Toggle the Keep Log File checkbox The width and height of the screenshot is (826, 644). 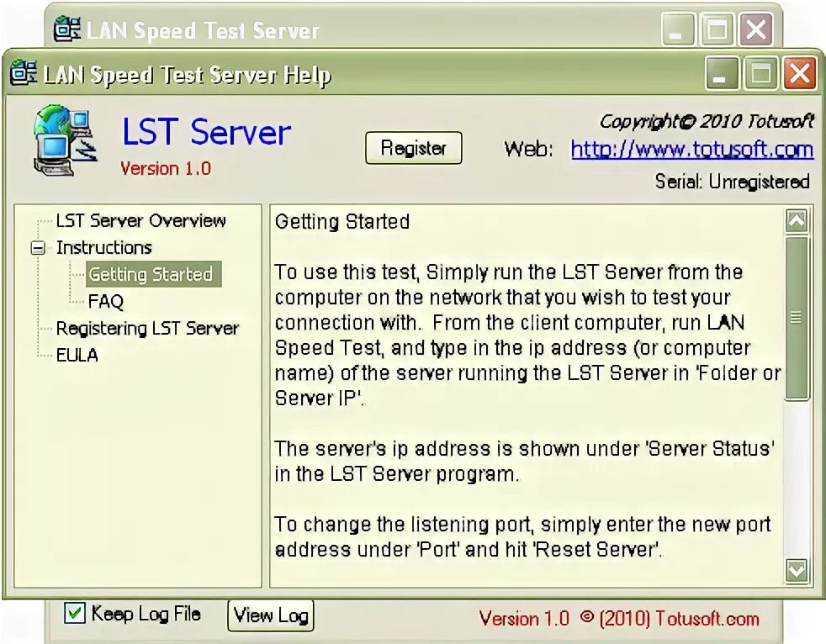(74, 613)
